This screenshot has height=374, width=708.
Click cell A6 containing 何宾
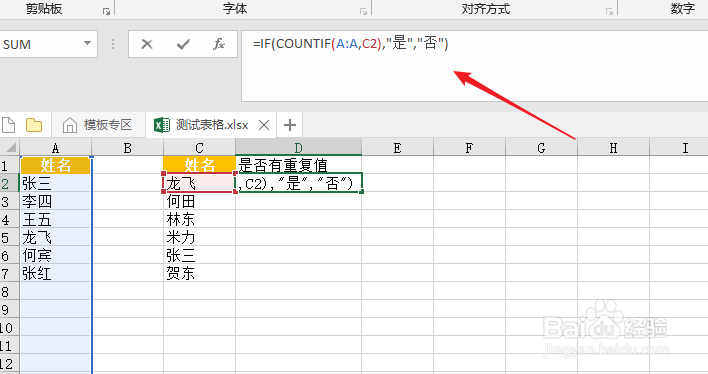pos(56,255)
